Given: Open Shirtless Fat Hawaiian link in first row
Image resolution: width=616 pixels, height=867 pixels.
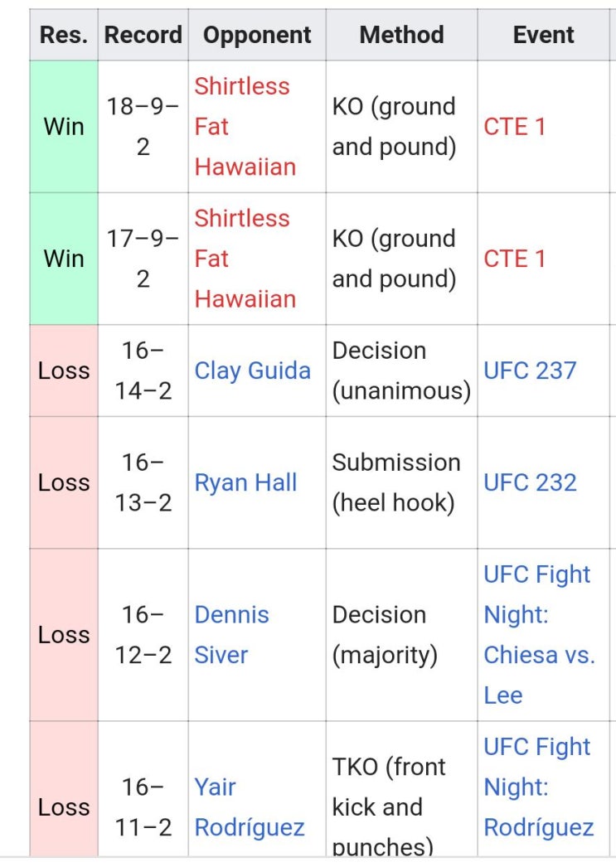Looking at the screenshot, I should coord(245,127).
